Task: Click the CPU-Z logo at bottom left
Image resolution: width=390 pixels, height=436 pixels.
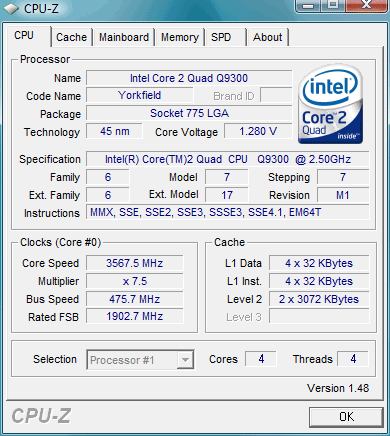Action: [x=41, y=416]
